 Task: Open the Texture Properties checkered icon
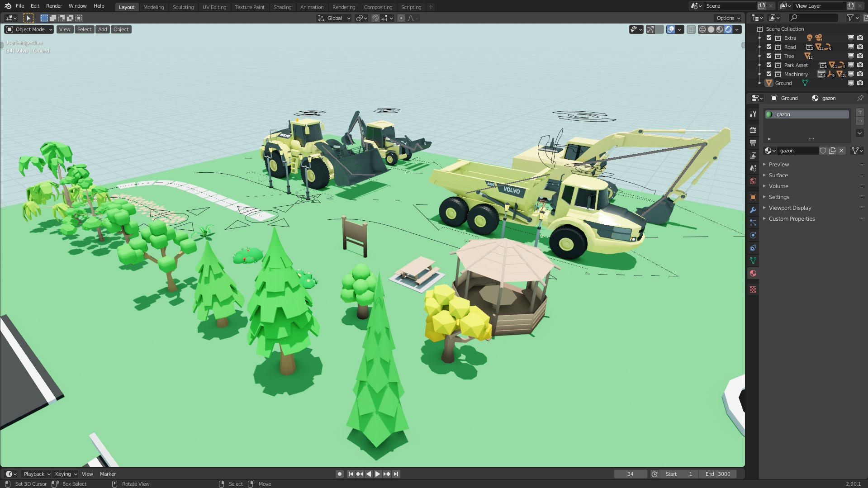coord(753,288)
